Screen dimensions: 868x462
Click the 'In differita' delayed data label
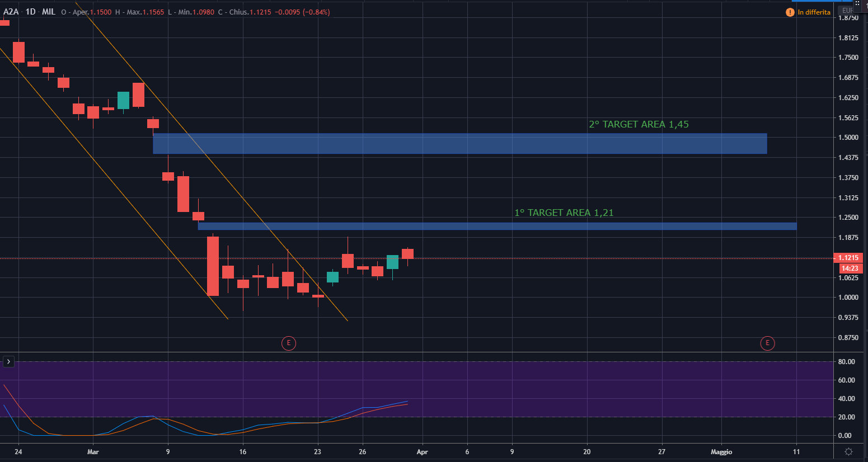click(x=814, y=12)
